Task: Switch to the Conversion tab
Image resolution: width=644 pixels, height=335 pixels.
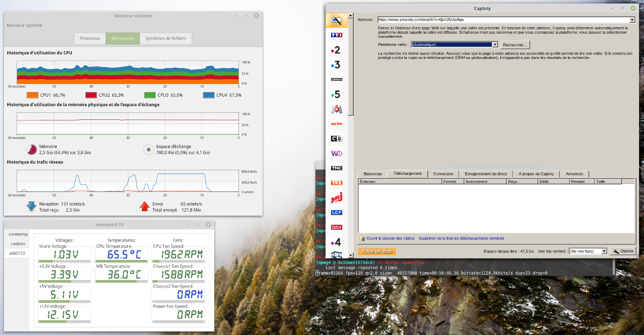Action: (x=443, y=174)
